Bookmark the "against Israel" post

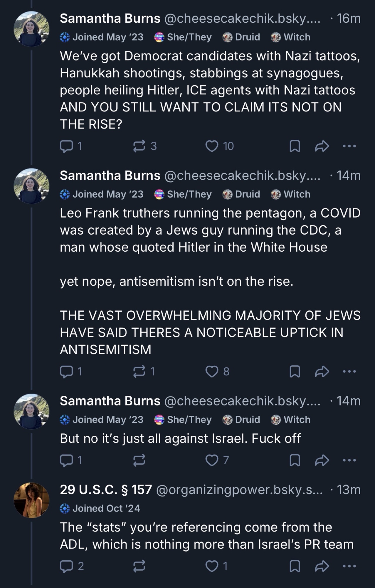(295, 460)
